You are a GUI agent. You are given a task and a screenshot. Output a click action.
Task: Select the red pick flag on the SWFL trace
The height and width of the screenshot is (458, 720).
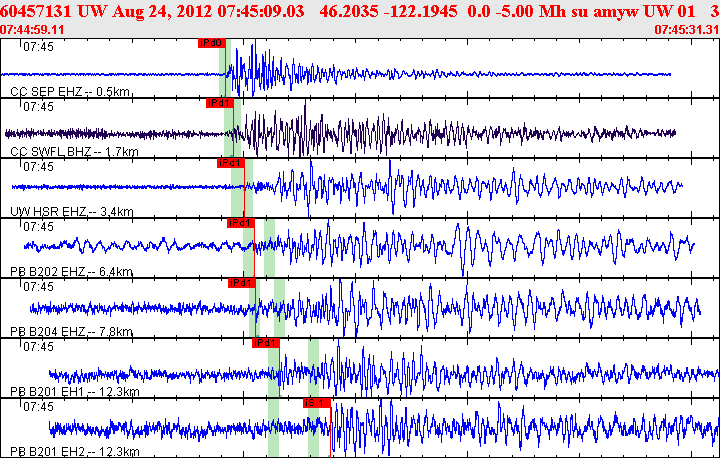click(x=219, y=103)
